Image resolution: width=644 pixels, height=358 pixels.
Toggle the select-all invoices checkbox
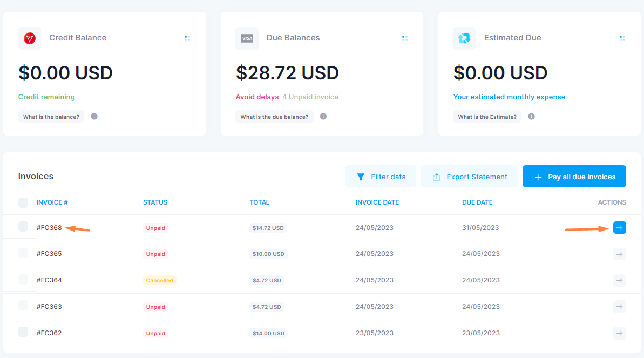(x=23, y=202)
